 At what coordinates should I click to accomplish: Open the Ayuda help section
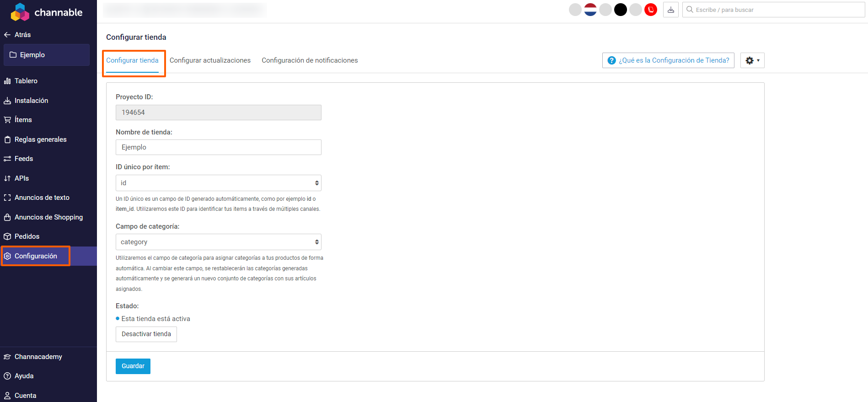coord(24,376)
